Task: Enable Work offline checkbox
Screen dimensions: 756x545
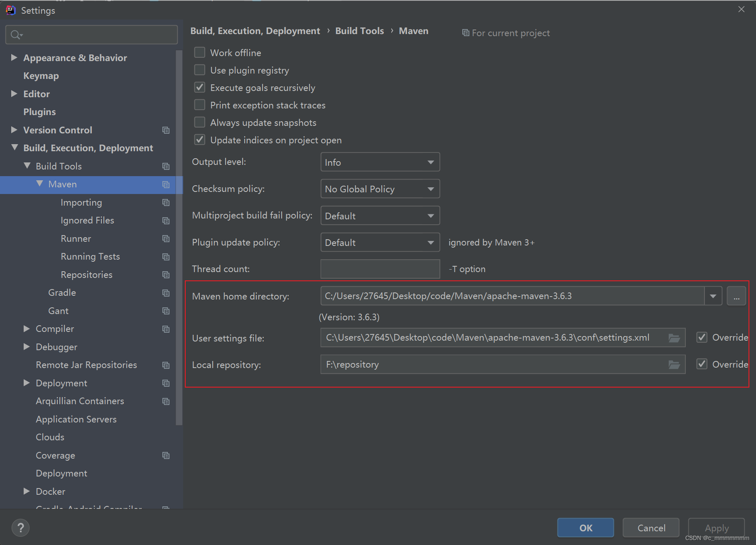Action: [200, 52]
